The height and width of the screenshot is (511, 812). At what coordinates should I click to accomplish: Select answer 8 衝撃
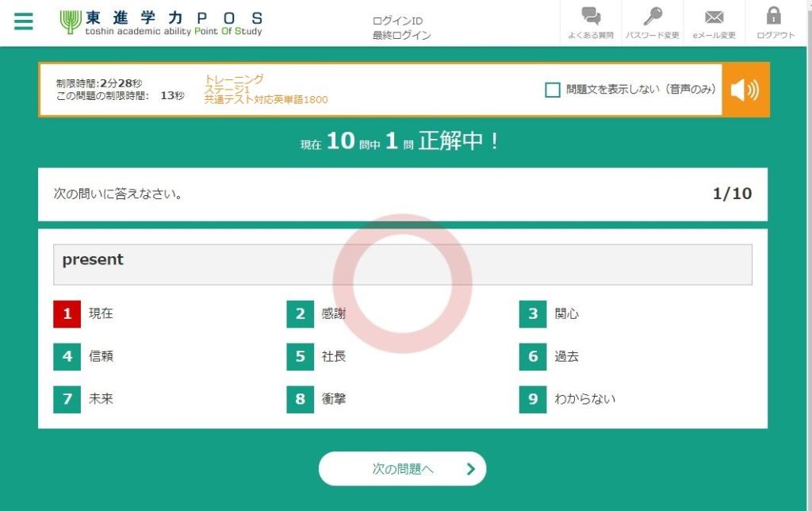pyautogui.click(x=301, y=399)
